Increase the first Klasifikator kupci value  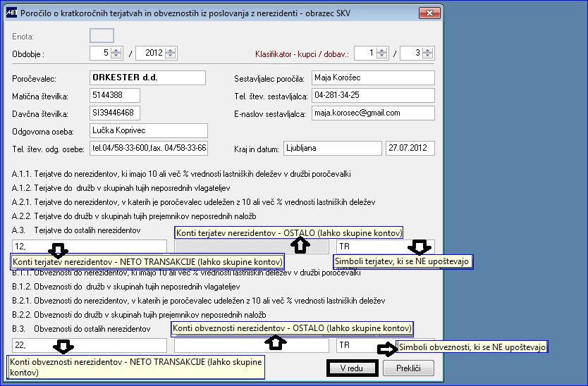381,51
